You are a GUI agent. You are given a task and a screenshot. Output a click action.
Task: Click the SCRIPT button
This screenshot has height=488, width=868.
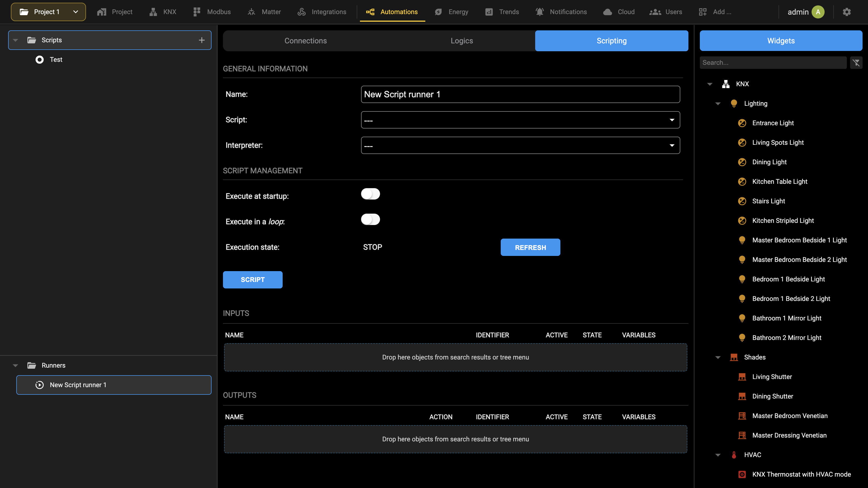tap(253, 280)
